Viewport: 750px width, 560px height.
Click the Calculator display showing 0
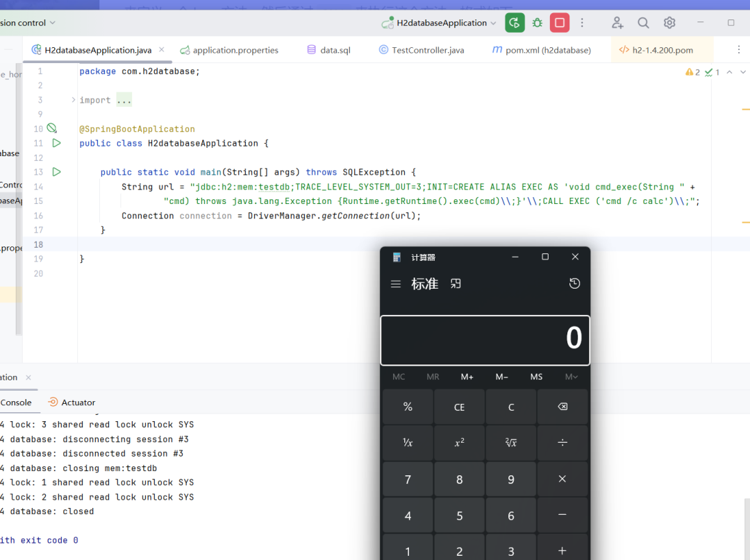coord(485,340)
